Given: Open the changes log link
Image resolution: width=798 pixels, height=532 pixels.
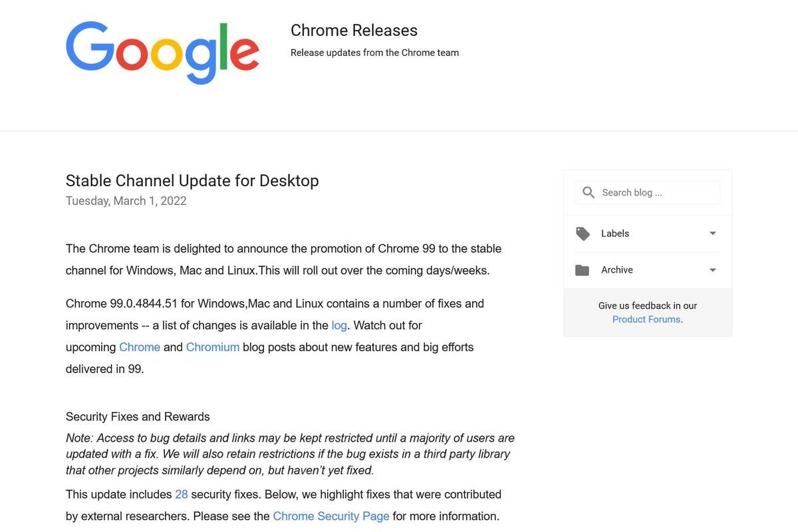Looking at the screenshot, I should coord(339,325).
